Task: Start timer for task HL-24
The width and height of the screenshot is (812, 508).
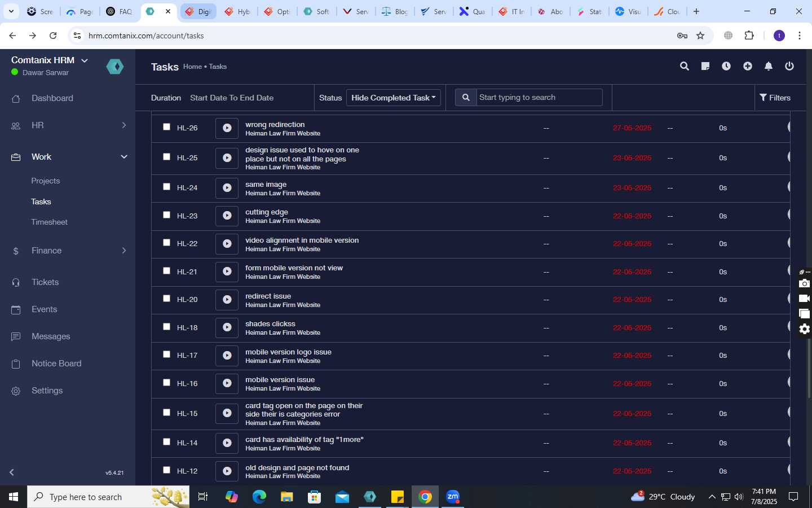Action: [x=227, y=188]
